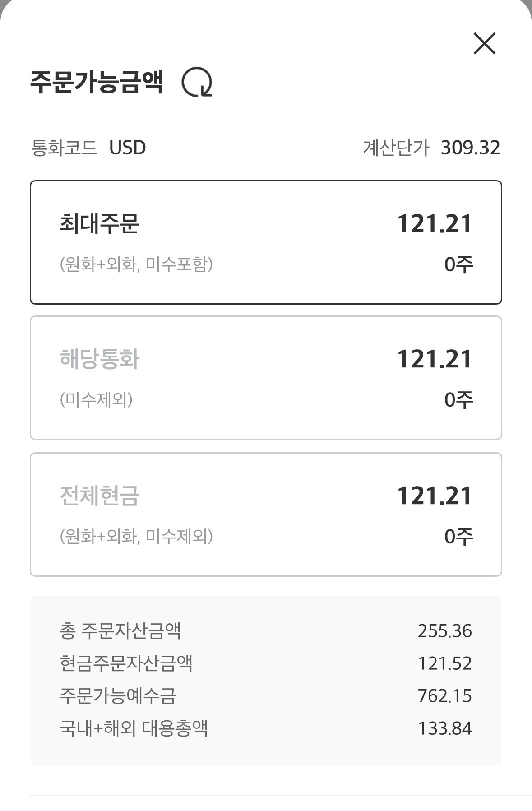Tap the (원화+외화, 미수포함) caption
This screenshot has width=532, height=811.
(x=136, y=264)
